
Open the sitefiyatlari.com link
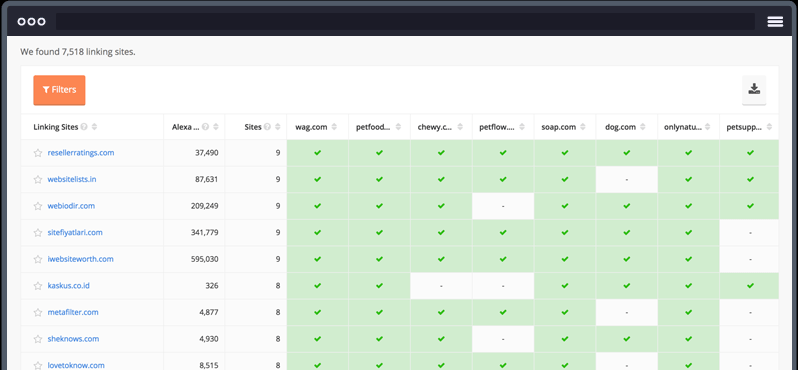[75, 232]
